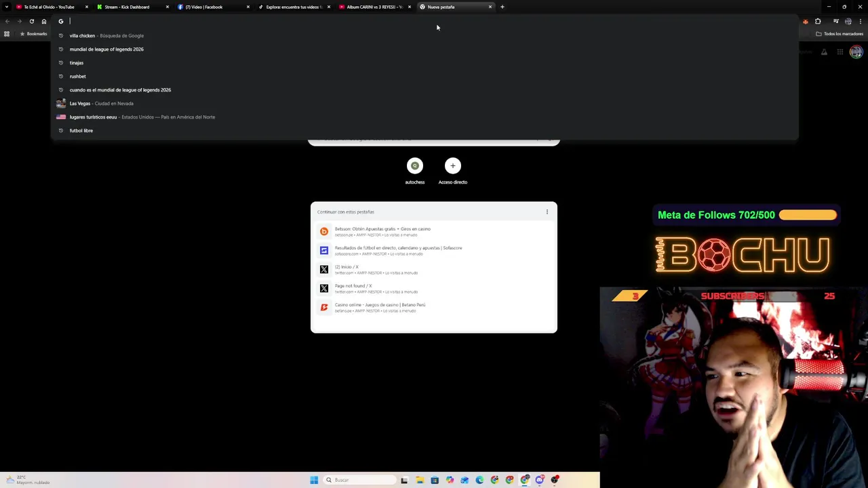Open Task View on the taskbar
868x488 pixels.
(x=405, y=480)
